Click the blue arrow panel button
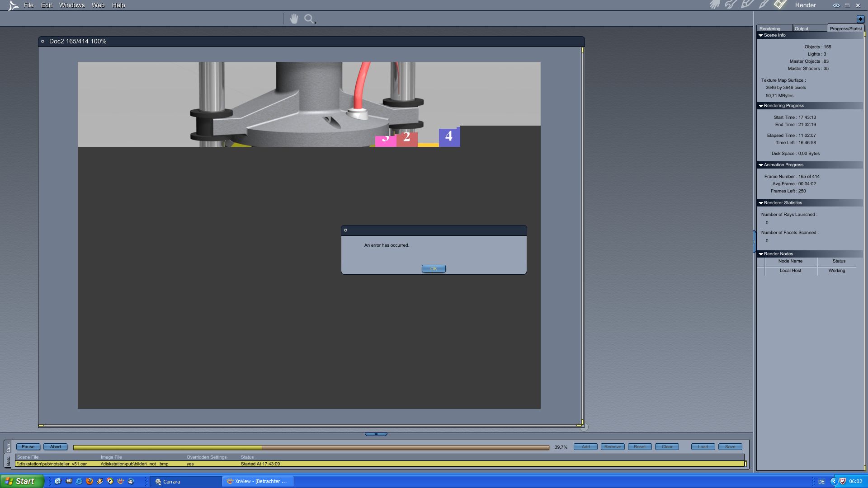 click(860, 19)
